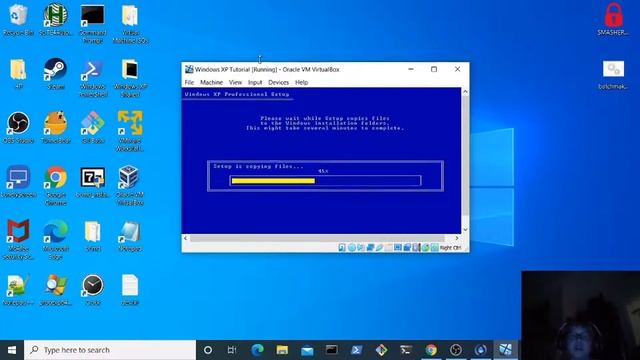Click the active VirtualBox taskbar button
This screenshot has width=640, height=360.
(505, 350)
